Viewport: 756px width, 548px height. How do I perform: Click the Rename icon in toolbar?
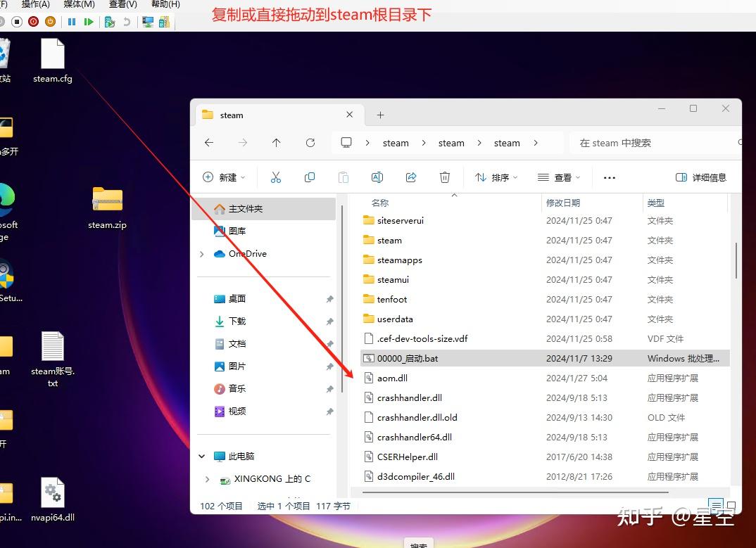[x=377, y=177]
